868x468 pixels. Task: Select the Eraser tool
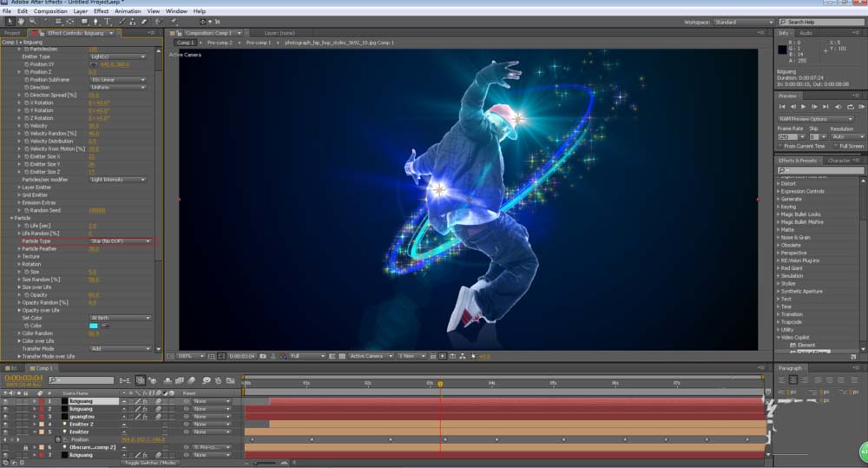[x=144, y=22]
